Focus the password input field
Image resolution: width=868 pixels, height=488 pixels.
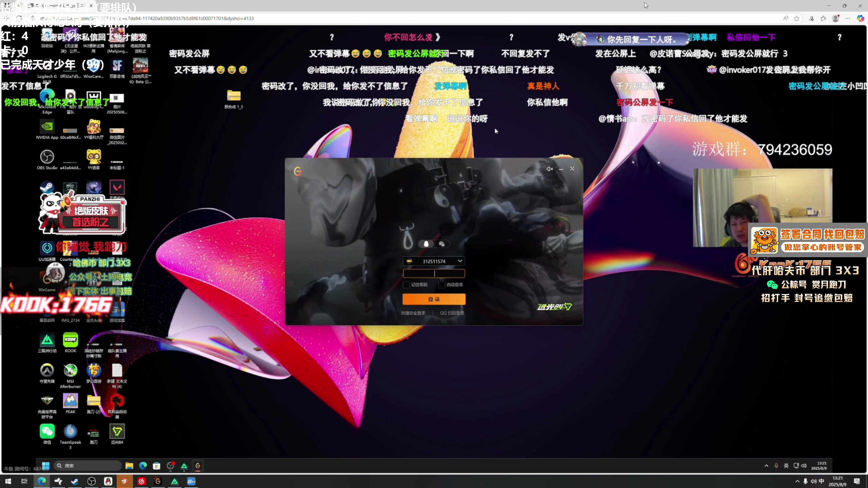pos(434,273)
